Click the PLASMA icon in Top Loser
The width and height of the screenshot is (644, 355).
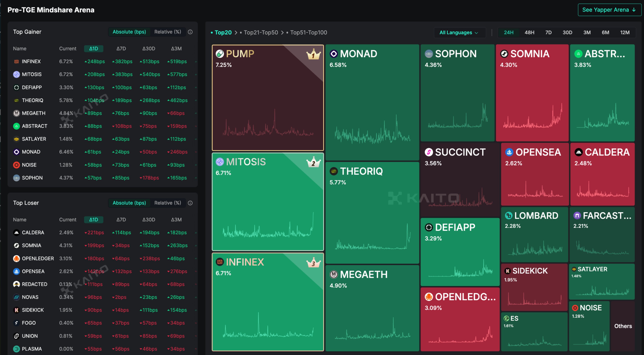pos(17,349)
